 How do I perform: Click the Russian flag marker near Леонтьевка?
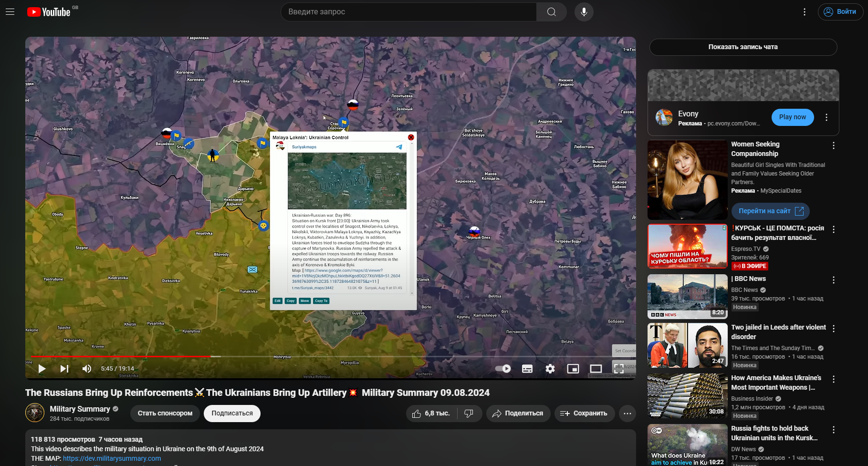pyautogui.click(x=353, y=105)
